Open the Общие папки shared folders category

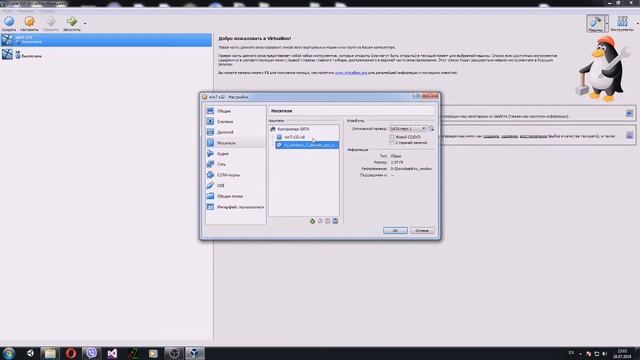[236, 196]
